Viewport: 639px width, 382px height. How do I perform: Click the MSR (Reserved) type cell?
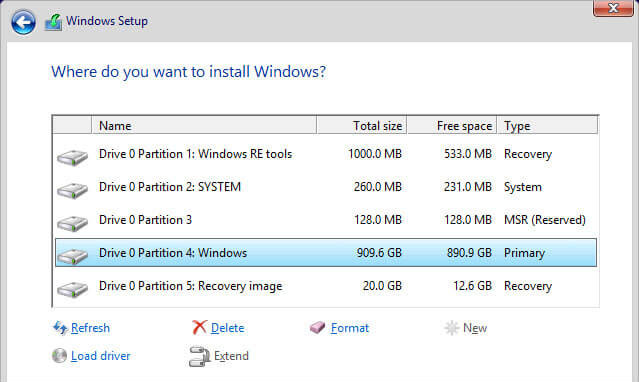pos(545,220)
